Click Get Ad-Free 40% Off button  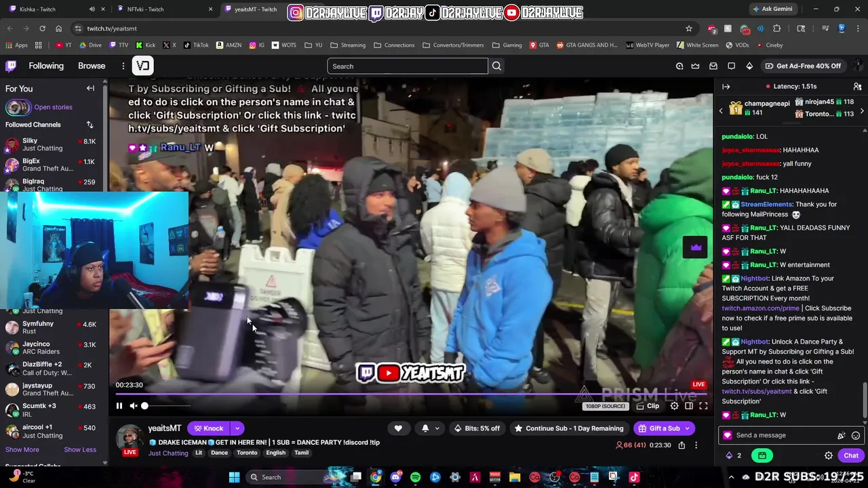coord(803,66)
